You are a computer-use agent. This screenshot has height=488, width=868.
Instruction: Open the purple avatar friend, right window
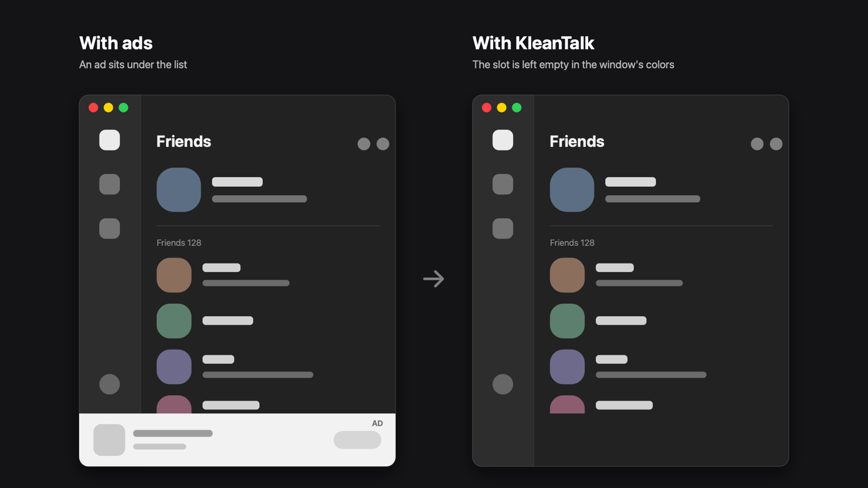pyautogui.click(x=567, y=367)
